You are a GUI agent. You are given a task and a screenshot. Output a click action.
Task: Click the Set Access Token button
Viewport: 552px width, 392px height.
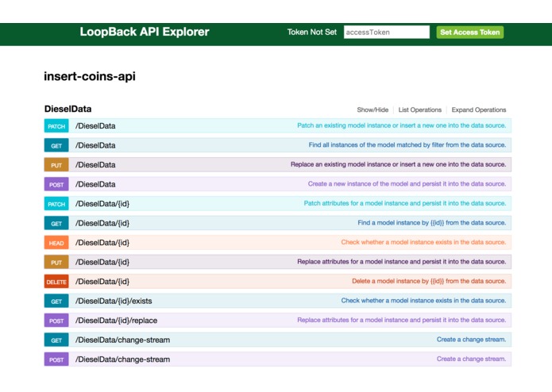coord(470,33)
